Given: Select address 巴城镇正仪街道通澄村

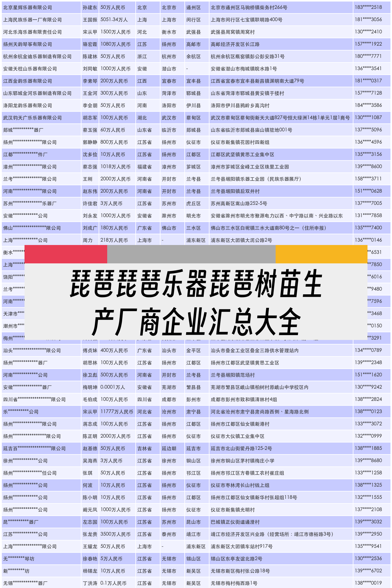Looking at the screenshot, I should (x=235, y=522).
